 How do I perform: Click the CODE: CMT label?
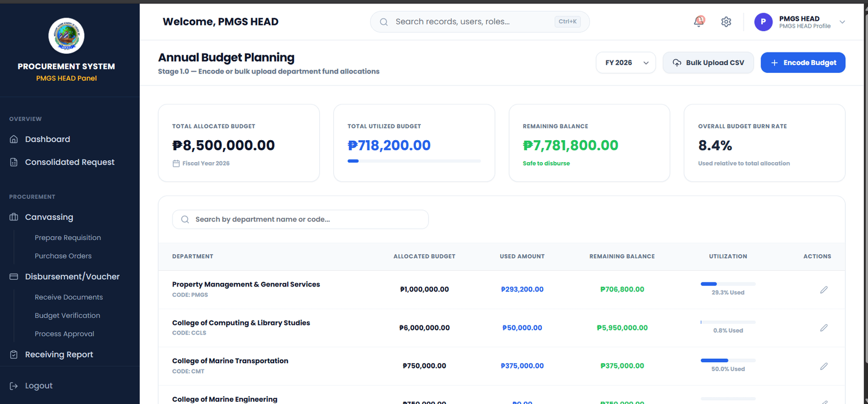[188, 372]
